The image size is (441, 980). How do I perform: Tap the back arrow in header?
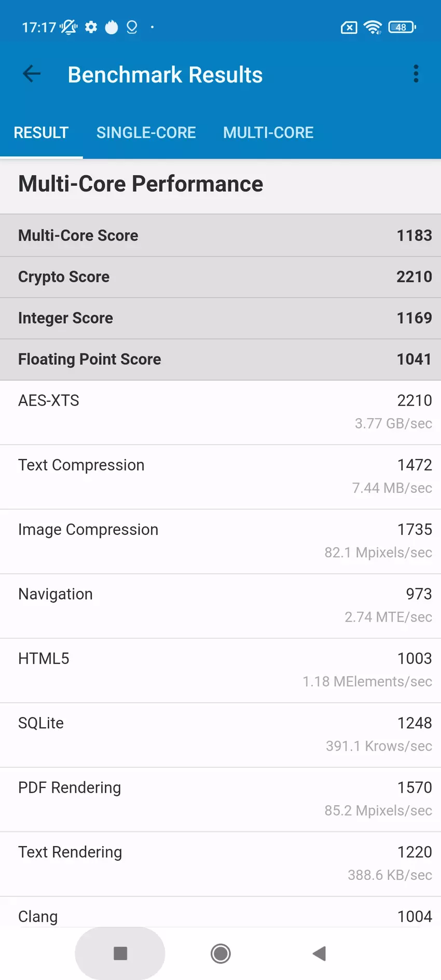pyautogui.click(x=32, y=74)
